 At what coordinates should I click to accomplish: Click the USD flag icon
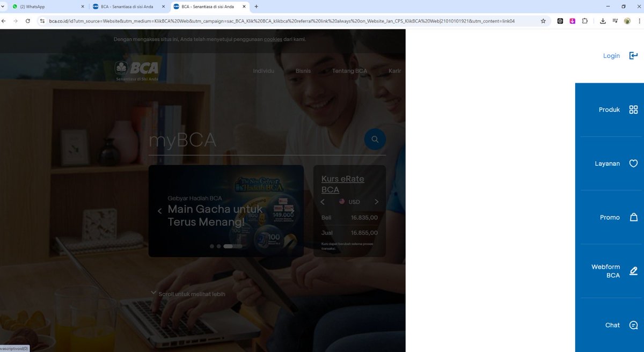342,202
